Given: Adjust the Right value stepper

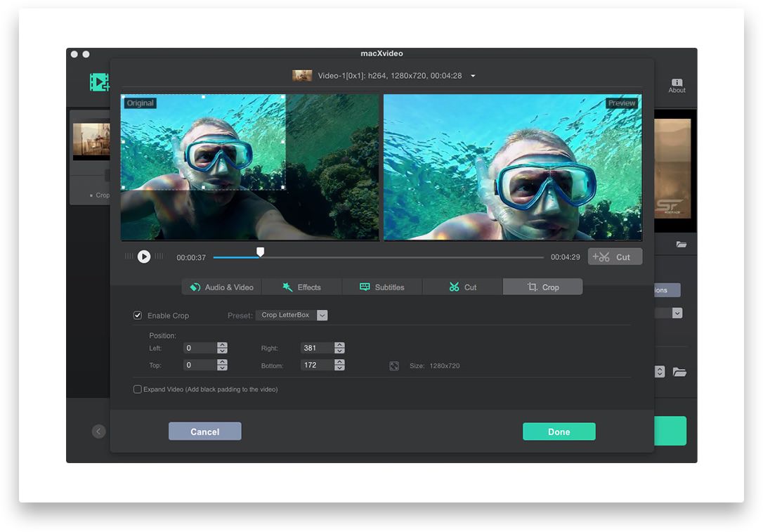Looking at the screenshot, I should pos(339,348).
